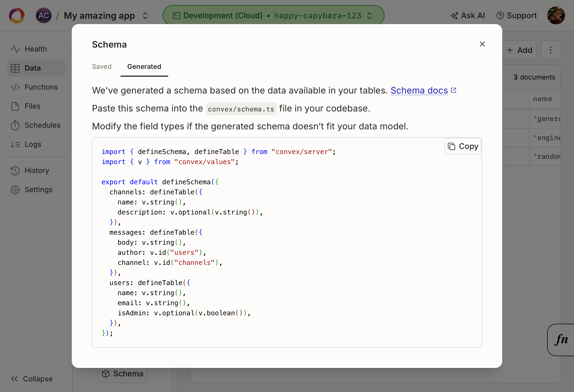Select the Data sidebar item
574x392 pixels.
(36, 68)
